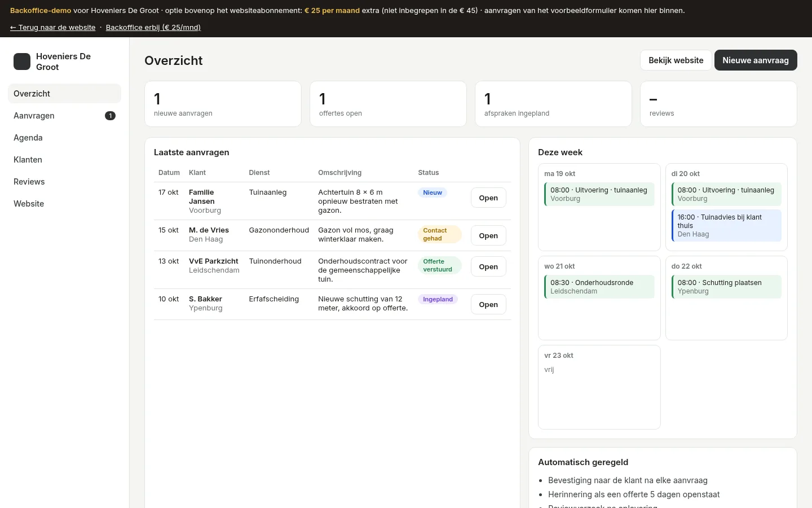The width and height of the screenshot is (812, 508).
Task: Click the offertes open stat card
Action: pos(388,104)
